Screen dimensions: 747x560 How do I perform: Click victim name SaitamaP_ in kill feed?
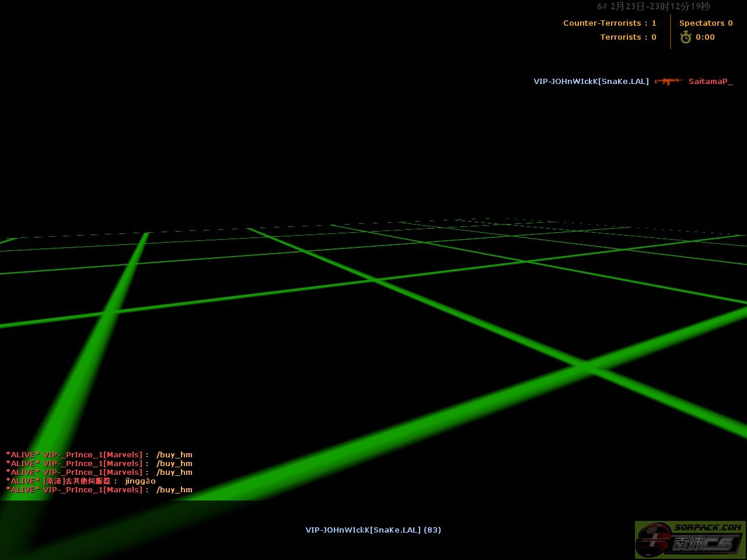710,82
